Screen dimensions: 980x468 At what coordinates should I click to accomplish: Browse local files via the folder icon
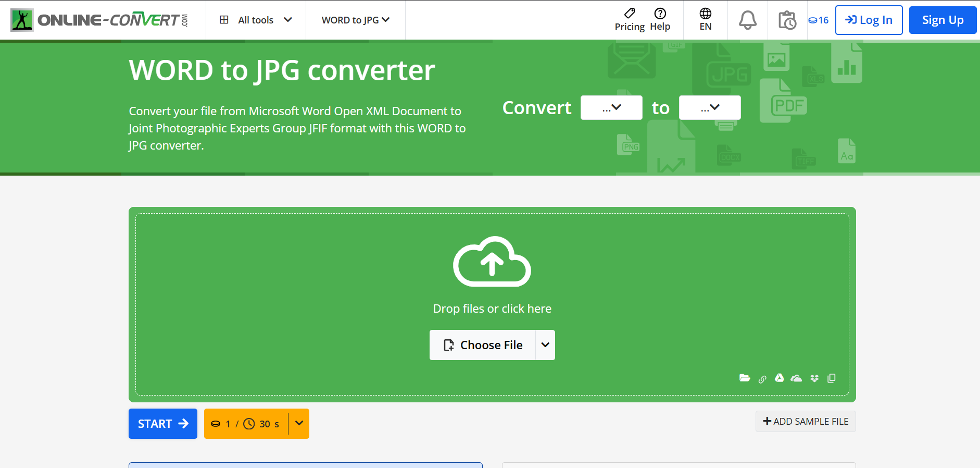[x=745, y=378]
